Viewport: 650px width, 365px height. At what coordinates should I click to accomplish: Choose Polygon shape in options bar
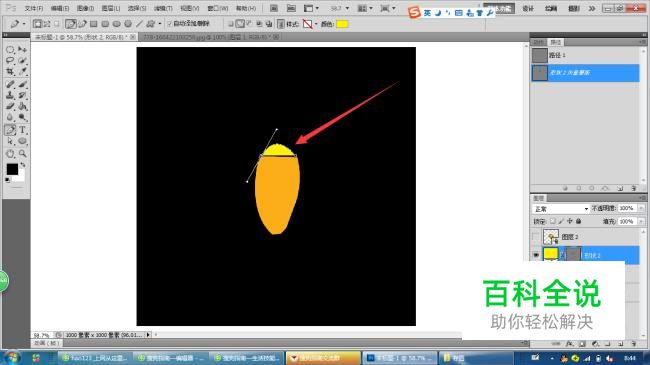pyautogui.click(x=128, y=24)
